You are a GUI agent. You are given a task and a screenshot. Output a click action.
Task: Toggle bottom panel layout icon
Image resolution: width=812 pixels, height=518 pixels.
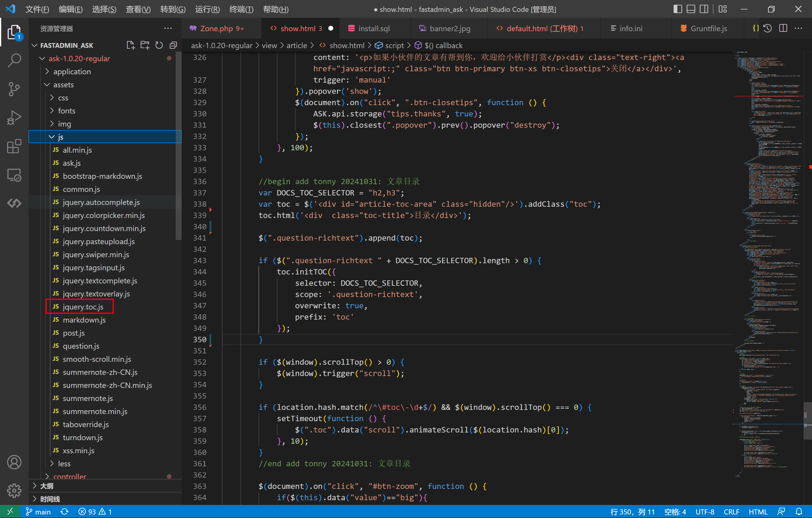coord(691,9)
